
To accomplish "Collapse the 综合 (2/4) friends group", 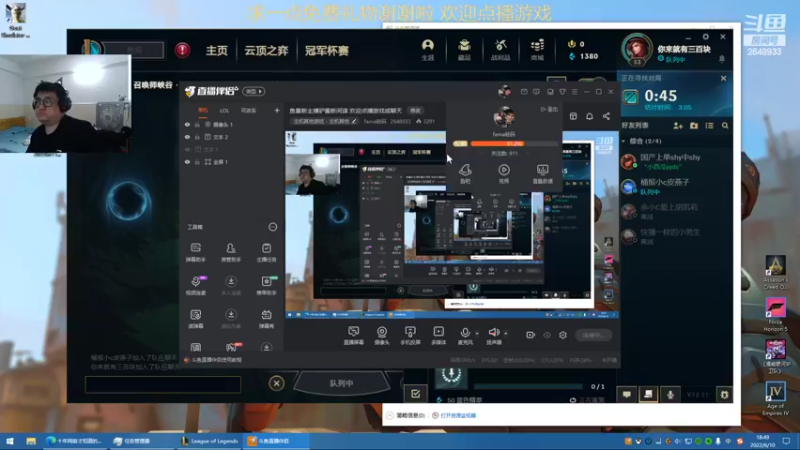I will click(624, 141).
